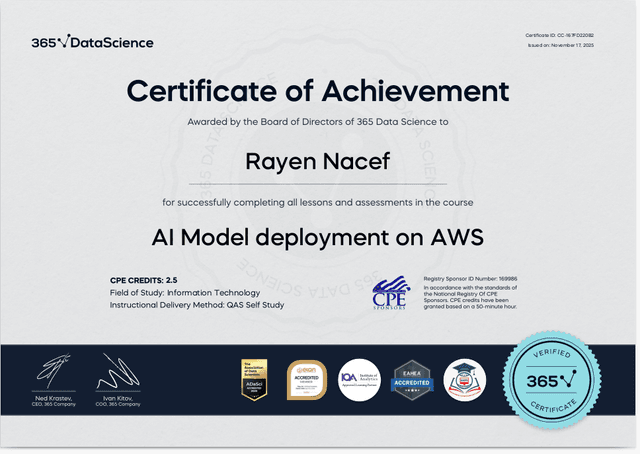Click the ADaSci accreditation badge
Screen dimensions: 640x454
pos(254,380)
